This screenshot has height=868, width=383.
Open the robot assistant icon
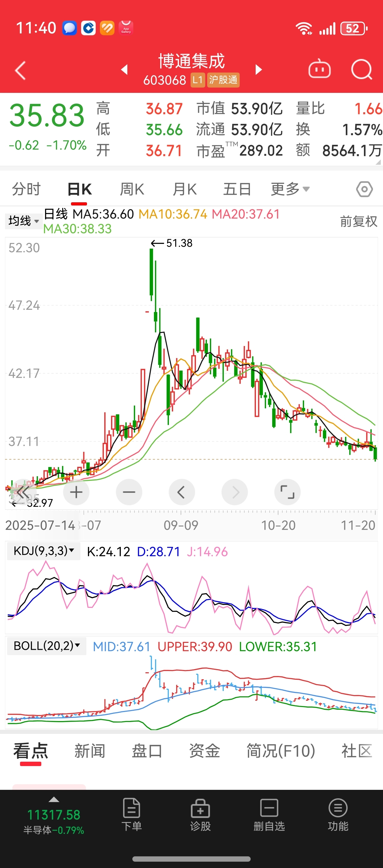click(319, 69)
